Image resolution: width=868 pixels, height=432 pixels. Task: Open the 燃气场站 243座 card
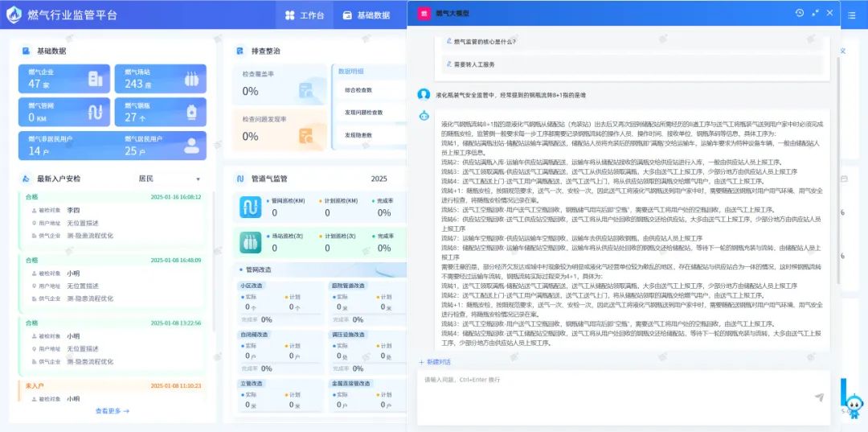pyautogui.click(x=160, y=79)
